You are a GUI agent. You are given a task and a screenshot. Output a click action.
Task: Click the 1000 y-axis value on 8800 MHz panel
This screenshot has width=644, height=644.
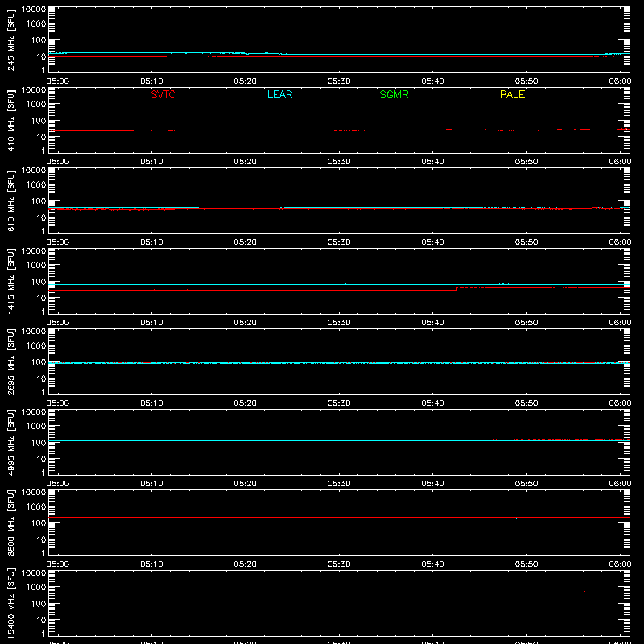coord(36,506)
